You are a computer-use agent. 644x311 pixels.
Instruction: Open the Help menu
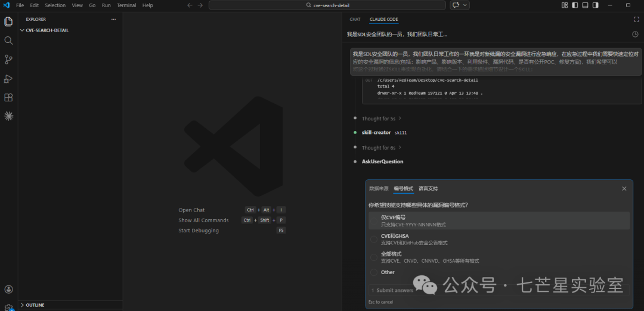click(148, 5)
